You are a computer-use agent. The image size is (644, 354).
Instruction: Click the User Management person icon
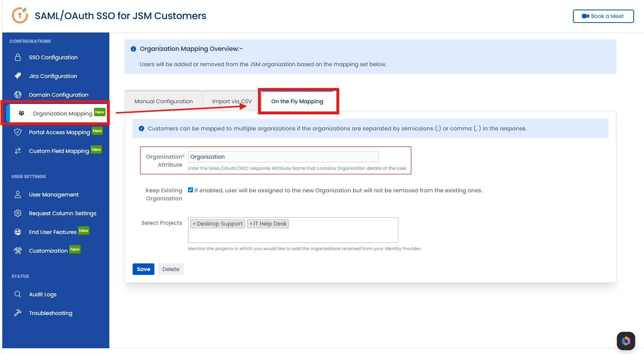[18, 194]
